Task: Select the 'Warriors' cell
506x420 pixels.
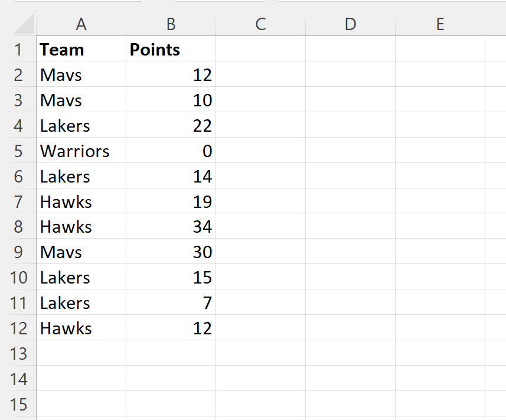Action: pyautogui.click(x=81, y=151)
